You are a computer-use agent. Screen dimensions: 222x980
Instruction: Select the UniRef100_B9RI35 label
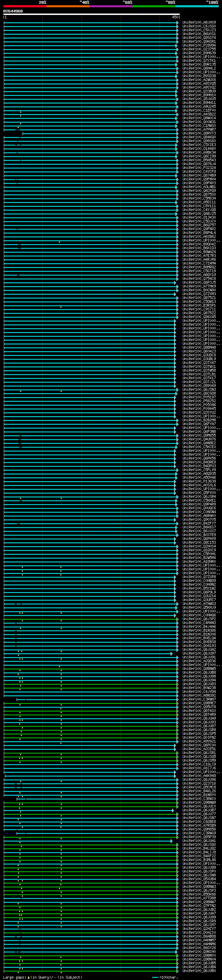click(199, 65)
